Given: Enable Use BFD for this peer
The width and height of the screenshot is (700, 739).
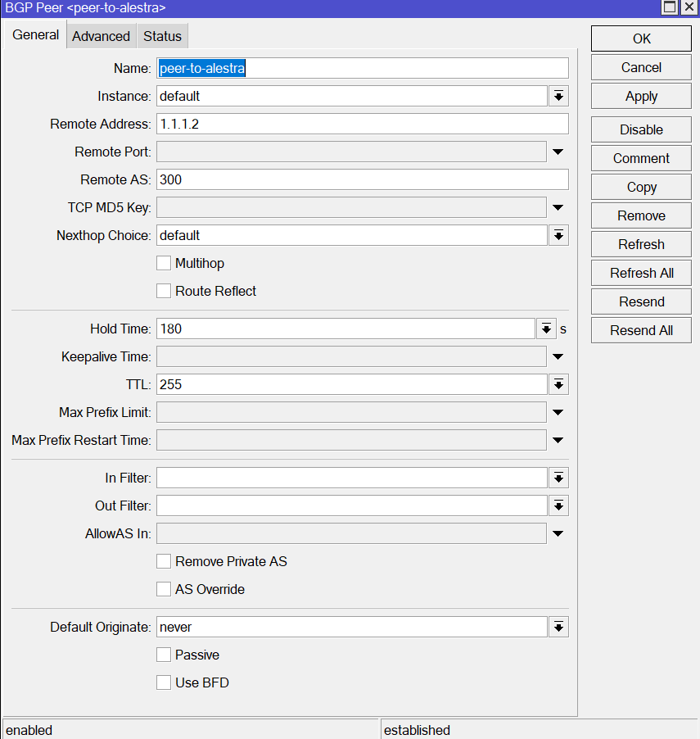Looking at the screenshot, I should pyautogui.click(x=164, y=682).
